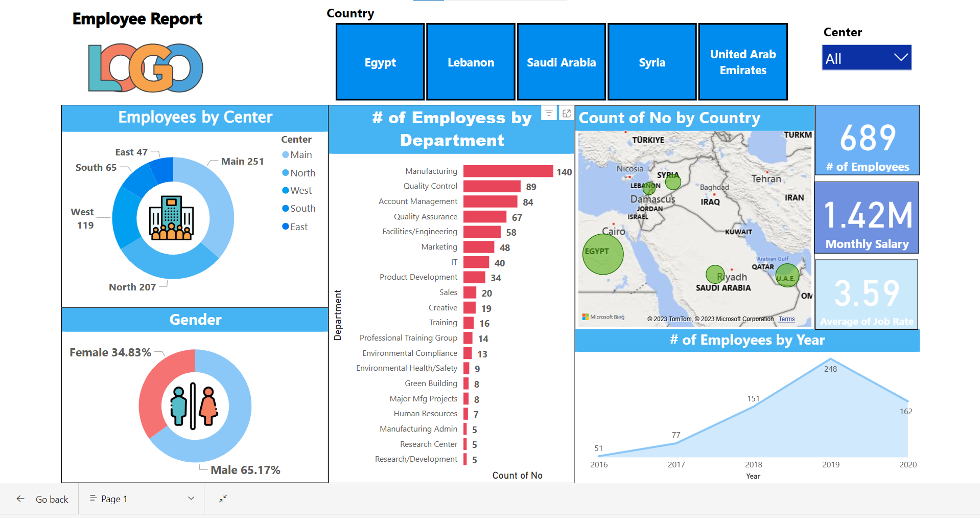980x518 pixels.
Task: Click the filter lines icon on Department chart
Action: [548, 114]
